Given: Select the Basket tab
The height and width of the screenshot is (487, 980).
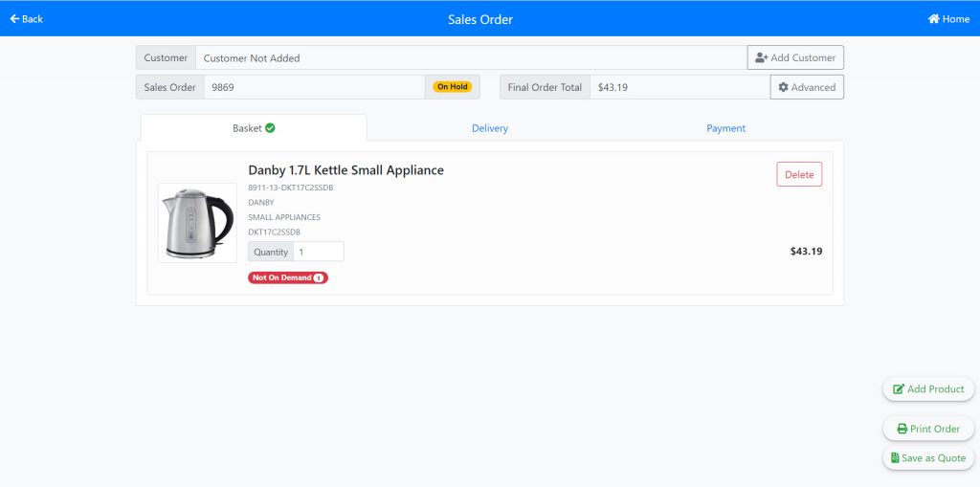Looking at the screenshot, I should pos(254,128).
